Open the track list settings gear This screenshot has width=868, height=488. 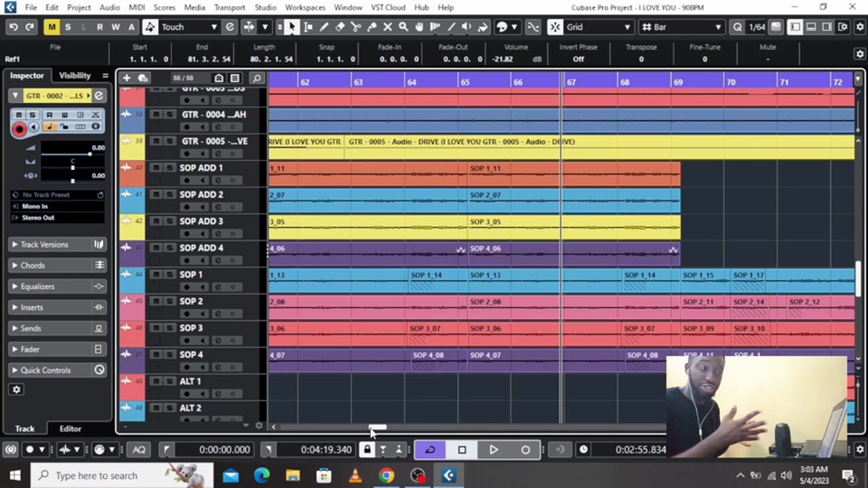click(x=258, y=426)
